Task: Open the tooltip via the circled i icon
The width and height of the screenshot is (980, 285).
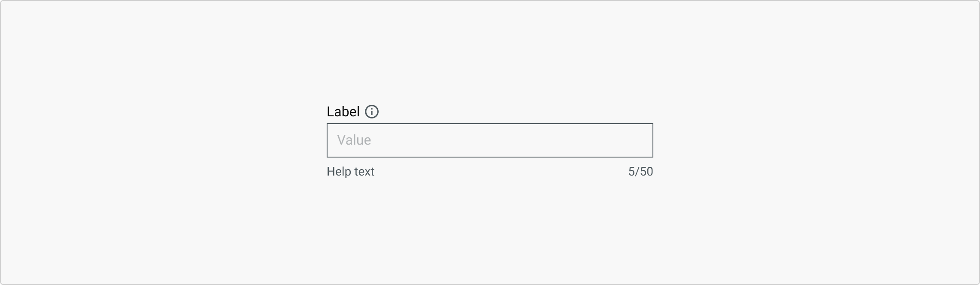Action: (x=372, y=112)
